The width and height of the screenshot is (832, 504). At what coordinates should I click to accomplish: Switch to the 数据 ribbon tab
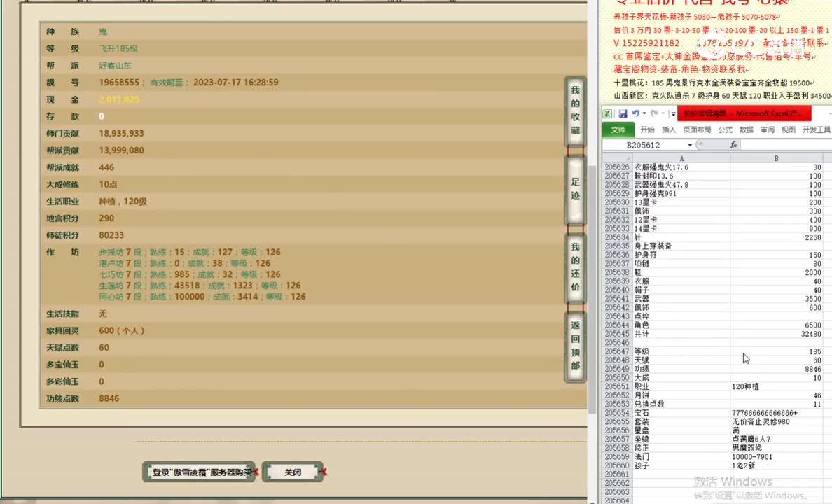tap(747, 129)
